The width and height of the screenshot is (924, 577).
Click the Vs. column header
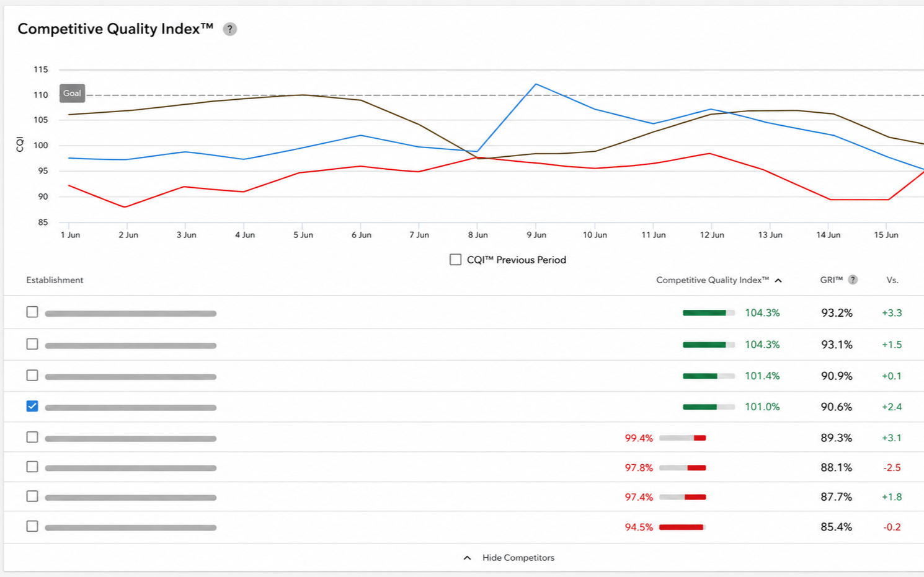point(892,280)
